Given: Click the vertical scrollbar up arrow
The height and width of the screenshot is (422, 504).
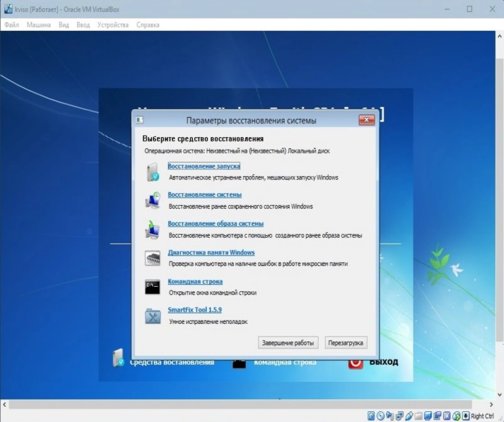Looking at the screenshot, I should click(500, 36).
